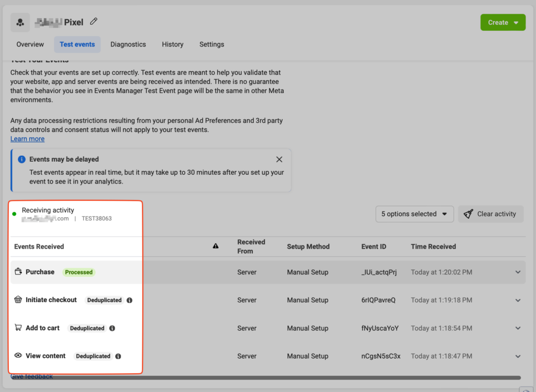Select the Test events tab
The height and width of the screenshot is (392, 536).
[77, 44]
